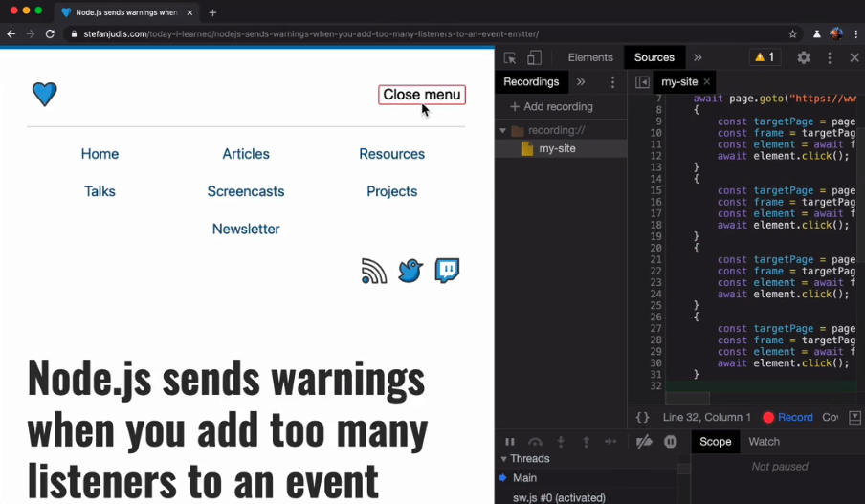Open the Twitter bird icon
This screenshot has height=504, width=865.
[x=410, y=271]
